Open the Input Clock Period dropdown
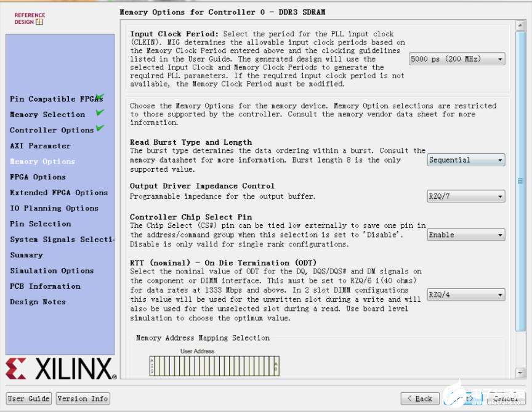This screenshot has width=532, height=412. coord(457,59)
